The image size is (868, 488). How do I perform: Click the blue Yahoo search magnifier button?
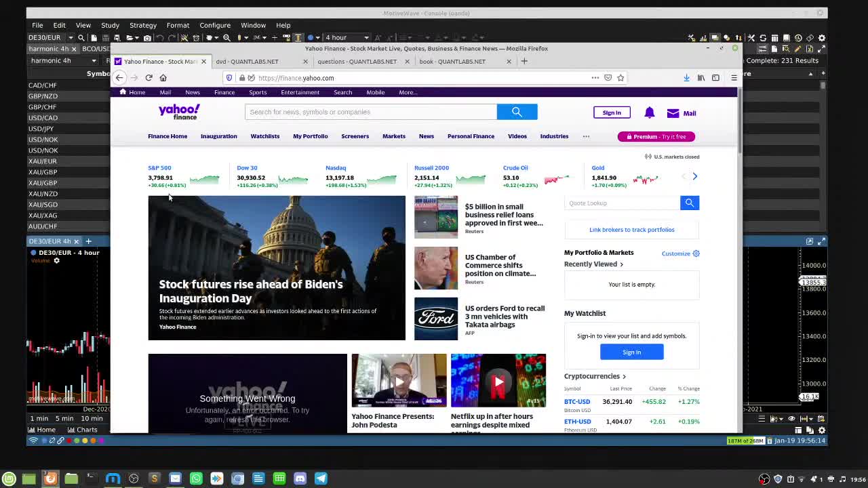click(517, 112)
